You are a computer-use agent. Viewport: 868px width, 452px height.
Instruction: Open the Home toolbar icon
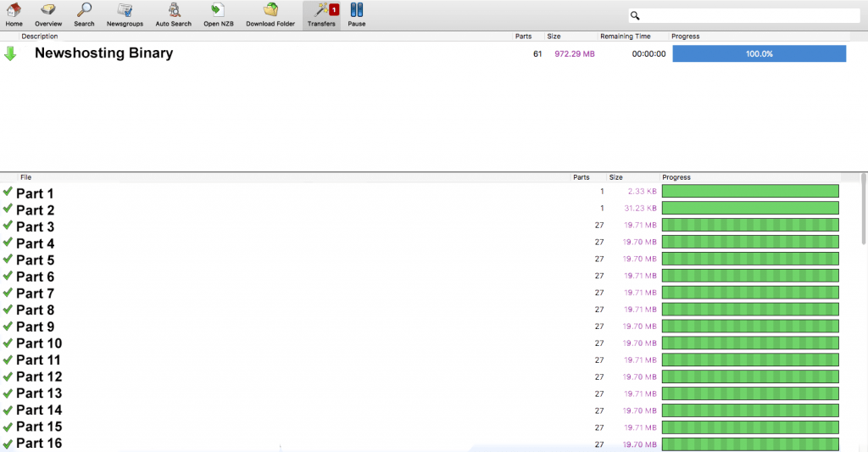[14, 14]
